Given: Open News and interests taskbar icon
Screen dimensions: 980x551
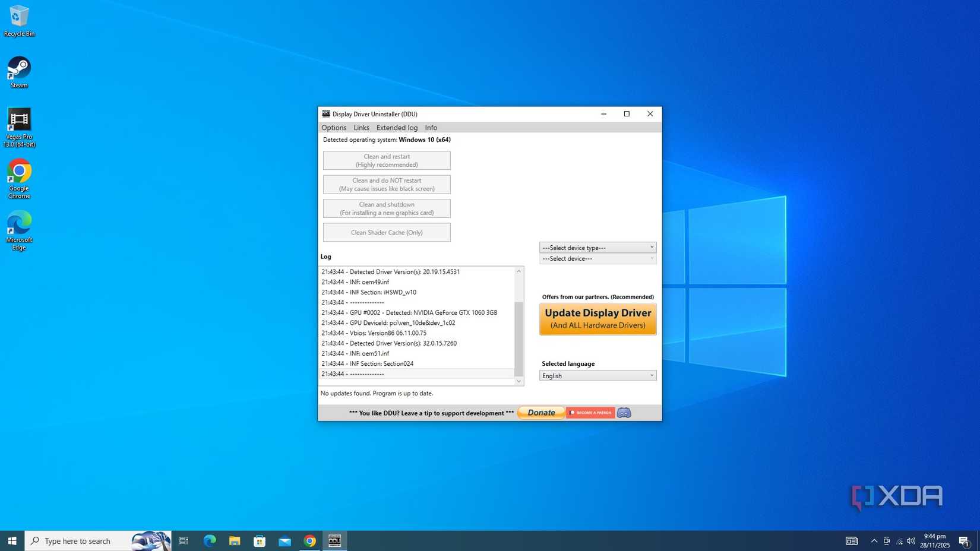Looking at the screenshot, I should (852, 541).
